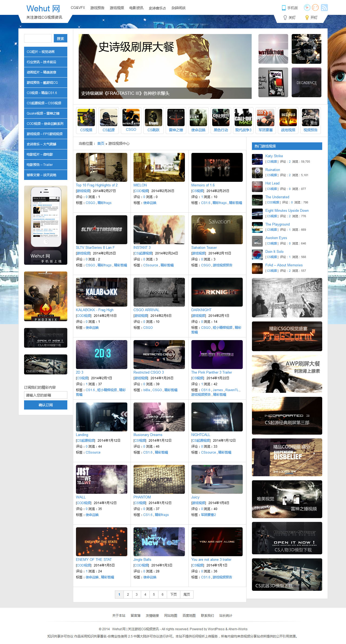346x644 pixels.
Task: Open the Destruktion featured thumbnail
Action: pyautogui.click(x=273, y=49)
